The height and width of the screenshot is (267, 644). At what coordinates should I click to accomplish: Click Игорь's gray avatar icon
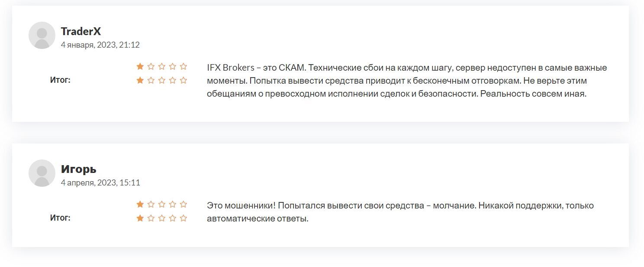(x=42, y=173)
